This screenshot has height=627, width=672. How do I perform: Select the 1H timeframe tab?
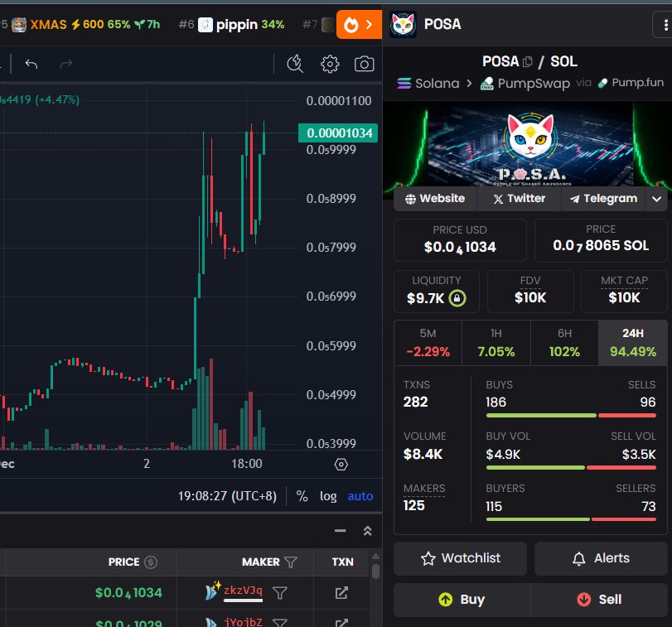496,343
